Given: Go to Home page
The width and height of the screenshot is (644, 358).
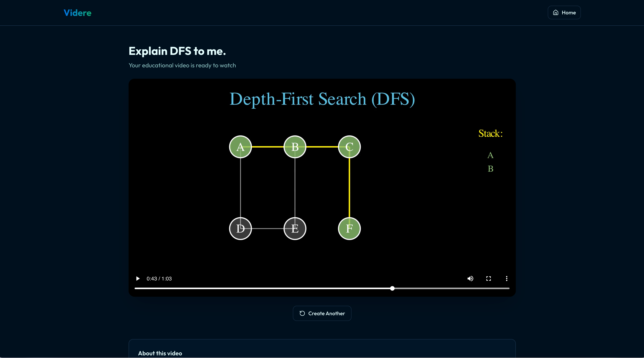Looking at the screenshot, I should pyautogui.click(x=564, y=12).
